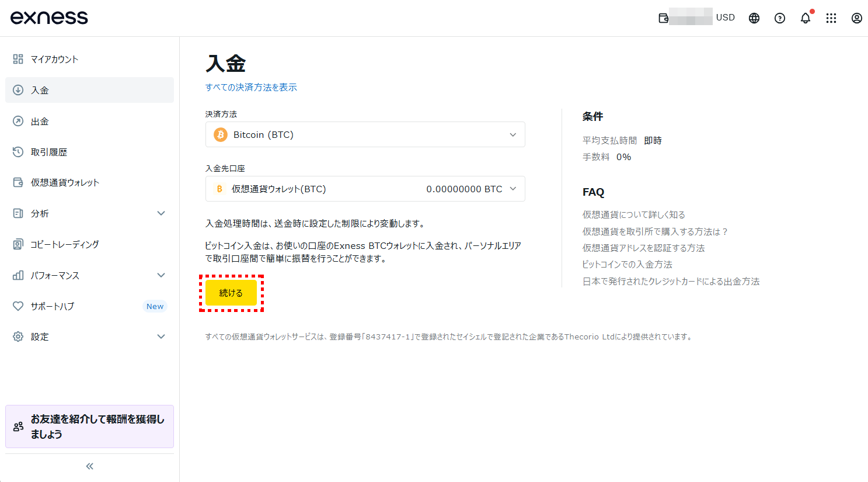Open the wallet balance icon in header

coord(664,18)
